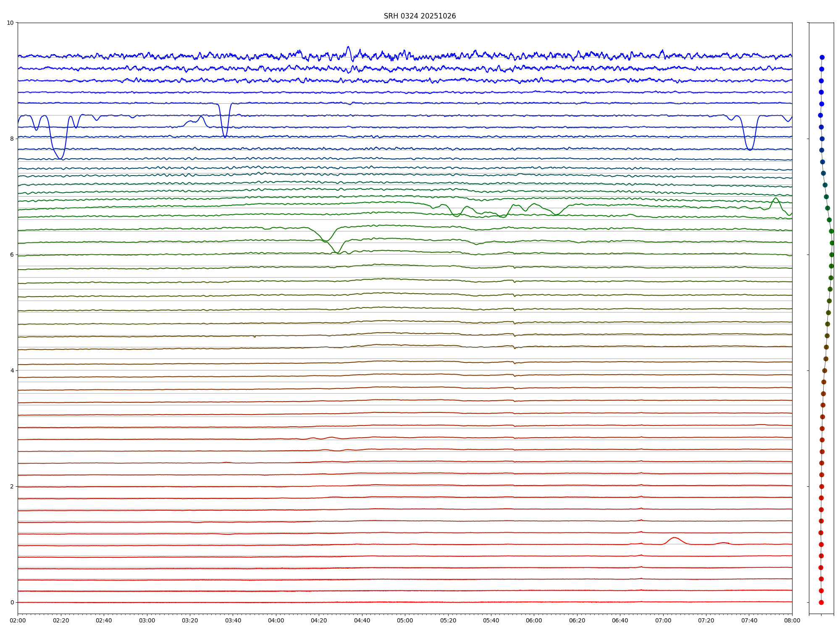Click the y-axis label 8

click(12, 139)
